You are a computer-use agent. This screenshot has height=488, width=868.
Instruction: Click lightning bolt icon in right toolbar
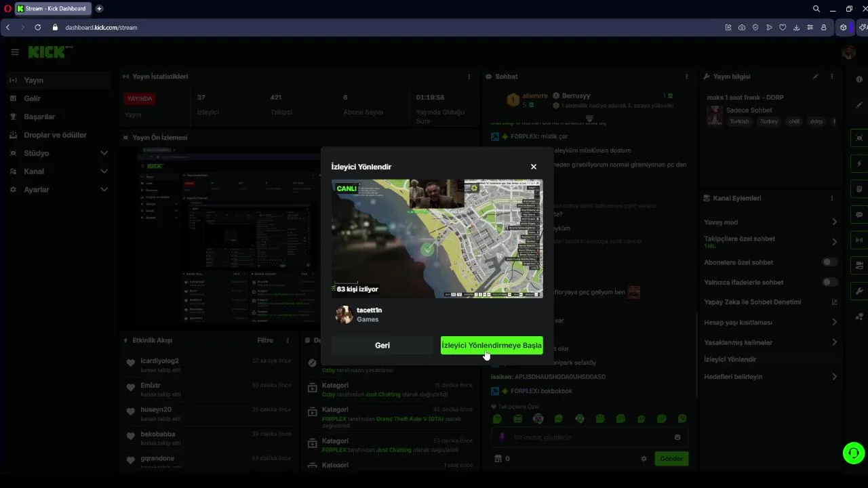point(859,164)
